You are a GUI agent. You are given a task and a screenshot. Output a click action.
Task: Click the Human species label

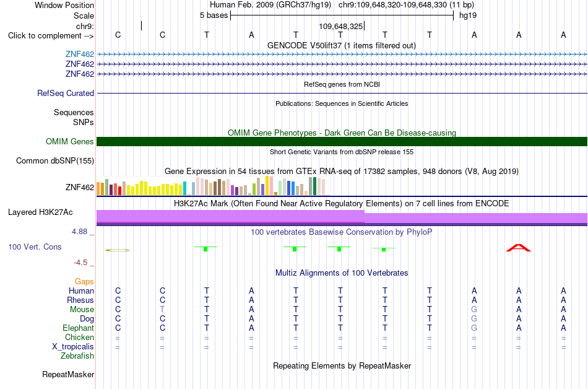click(81, 291)
